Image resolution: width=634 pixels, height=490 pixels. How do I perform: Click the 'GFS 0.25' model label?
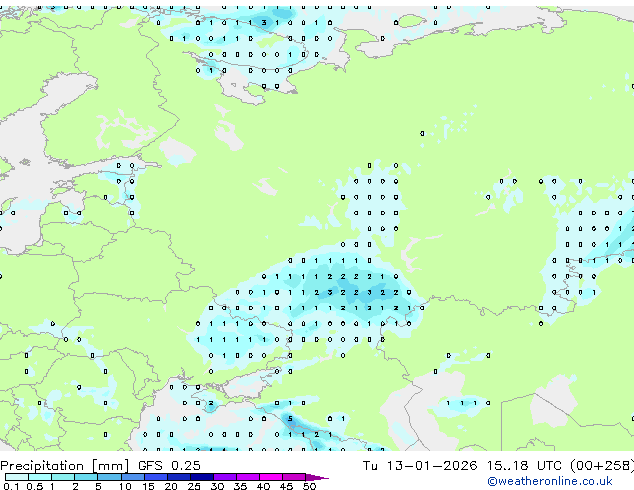click(169, 466)
